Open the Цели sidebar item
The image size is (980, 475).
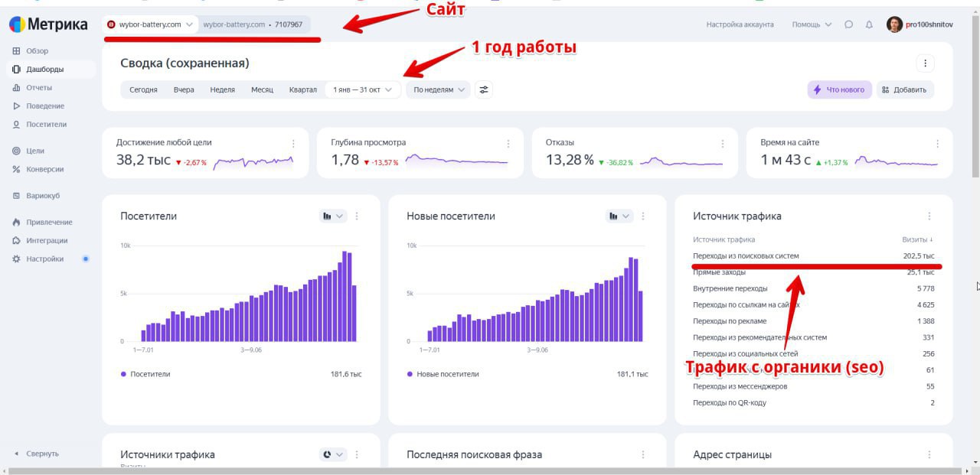click(34, 151)
